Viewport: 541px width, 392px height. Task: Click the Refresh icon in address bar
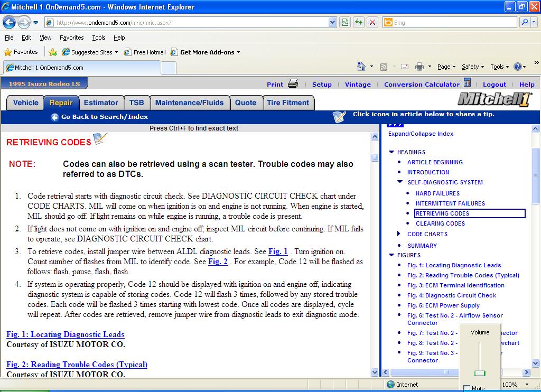pyautogui.click(x=359, y=22)
